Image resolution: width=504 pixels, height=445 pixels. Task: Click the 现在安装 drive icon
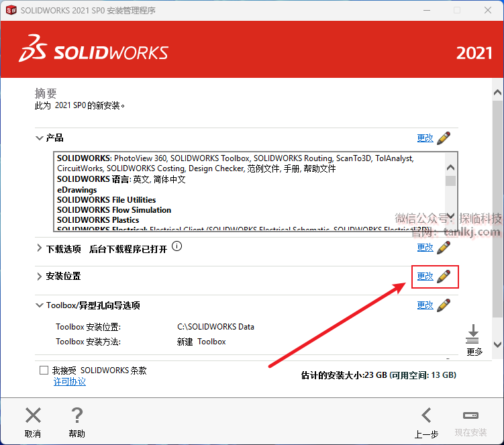470,415
